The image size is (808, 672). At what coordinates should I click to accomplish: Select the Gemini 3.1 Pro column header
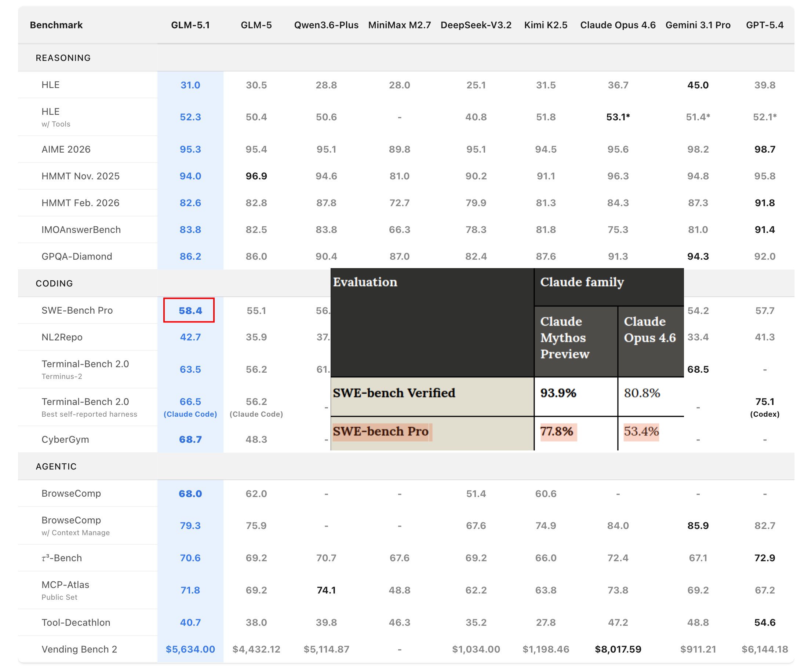point(698,25)
